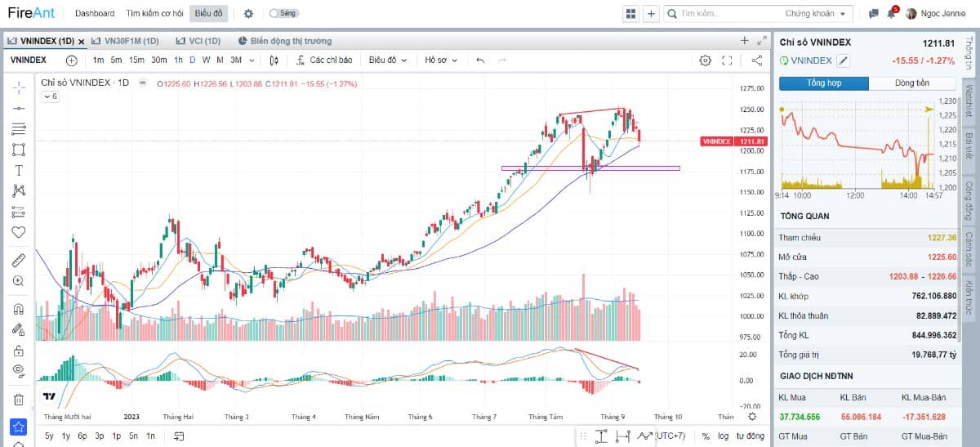Expand the Chứng khoán dropdown
The width and height of the screenshot is (980, 447).
coord(817,13)
